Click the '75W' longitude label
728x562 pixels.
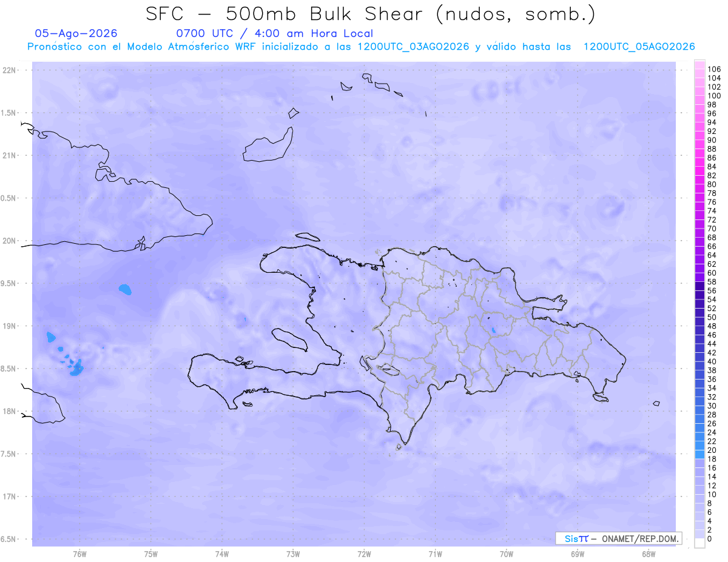pos(151,554)
